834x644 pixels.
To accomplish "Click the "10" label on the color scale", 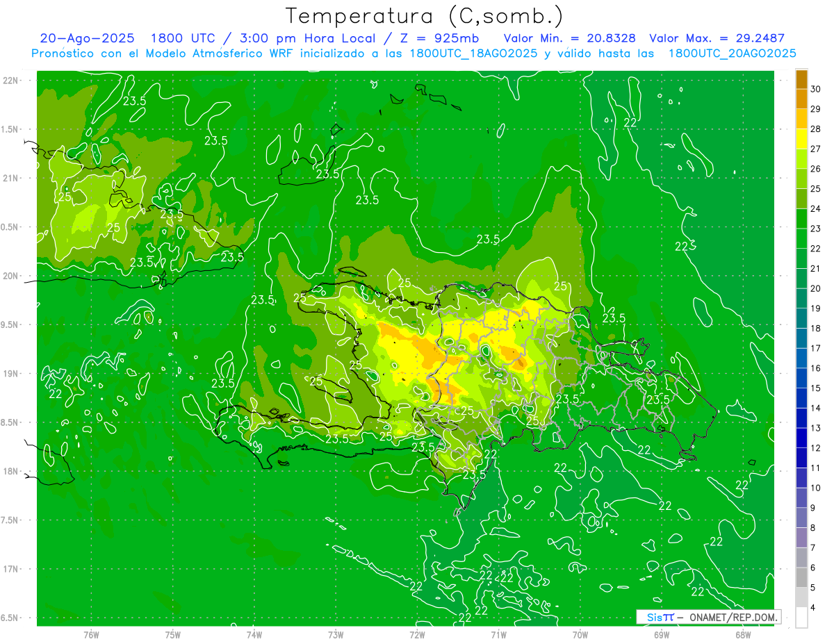I will click(816, 488).
